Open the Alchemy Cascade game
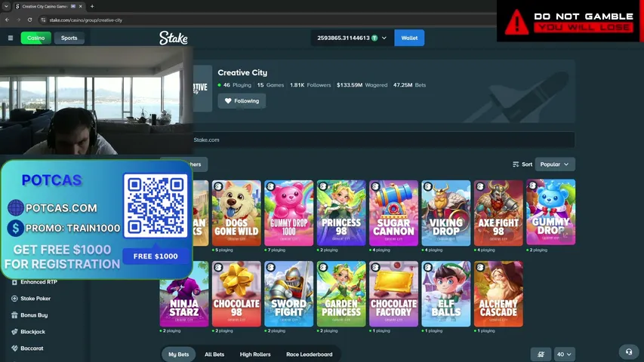 coord(498,294)
